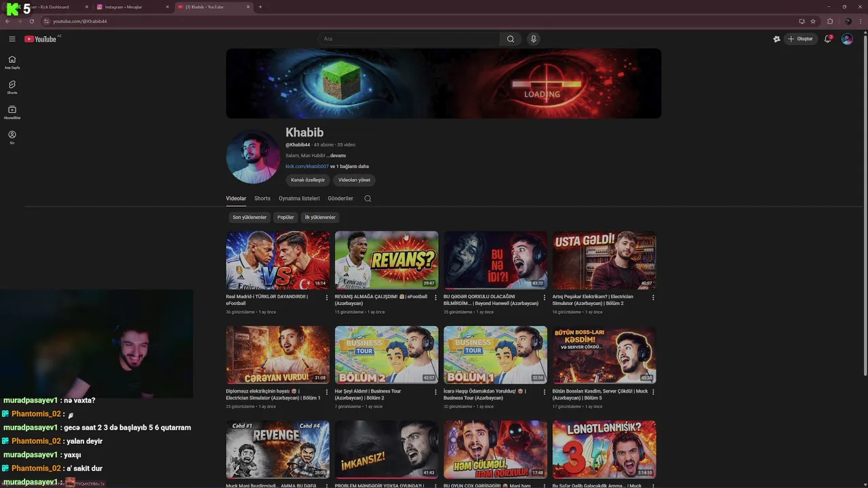This screenshot has width=868, height=488.
Task: Switch to the Instagram Mesajlar tab
Action: coord(132,7)
